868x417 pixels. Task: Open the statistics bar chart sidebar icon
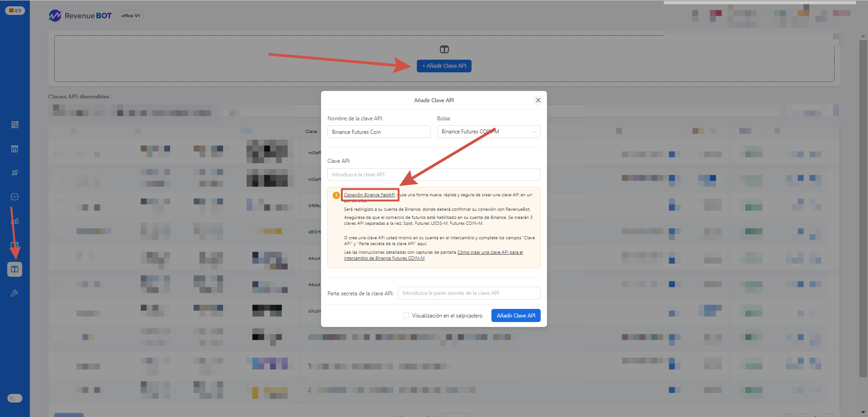click(15, 221)
